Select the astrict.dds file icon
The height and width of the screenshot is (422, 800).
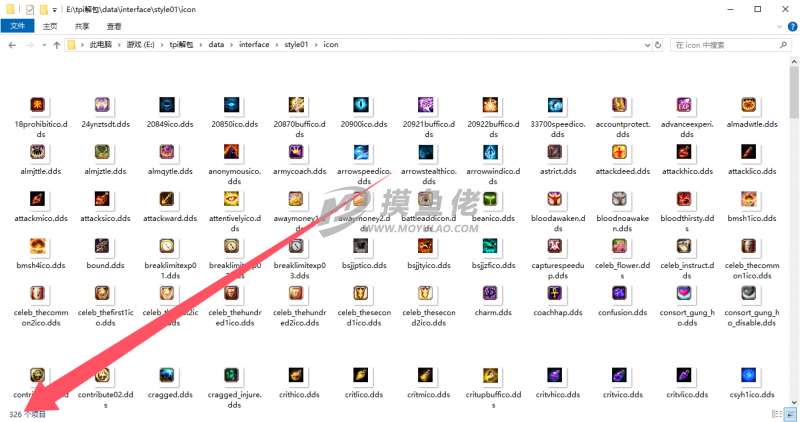[x=555, y=152]
